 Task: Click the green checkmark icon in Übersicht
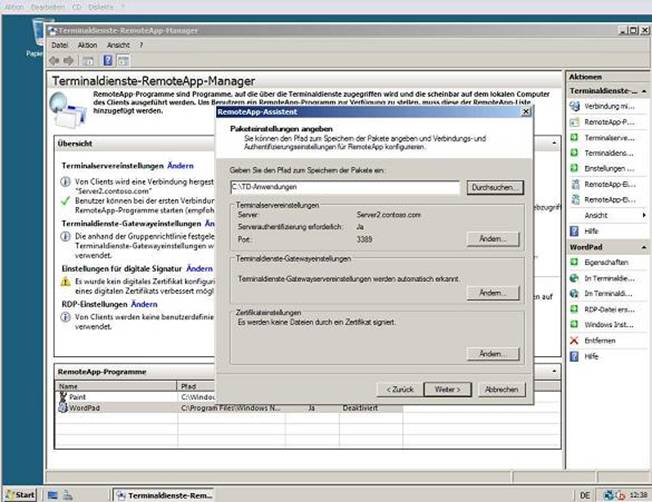point(65,201)
